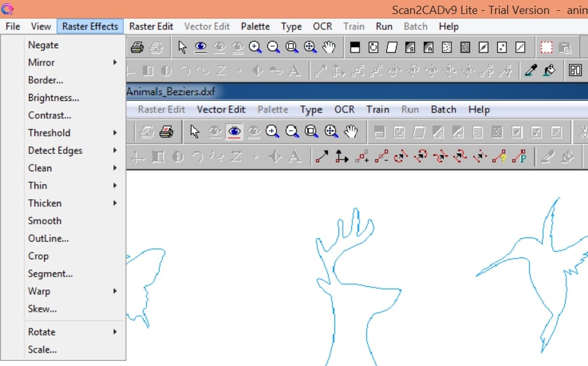Click the remove vector node minus tool

[x=381, y=156]
